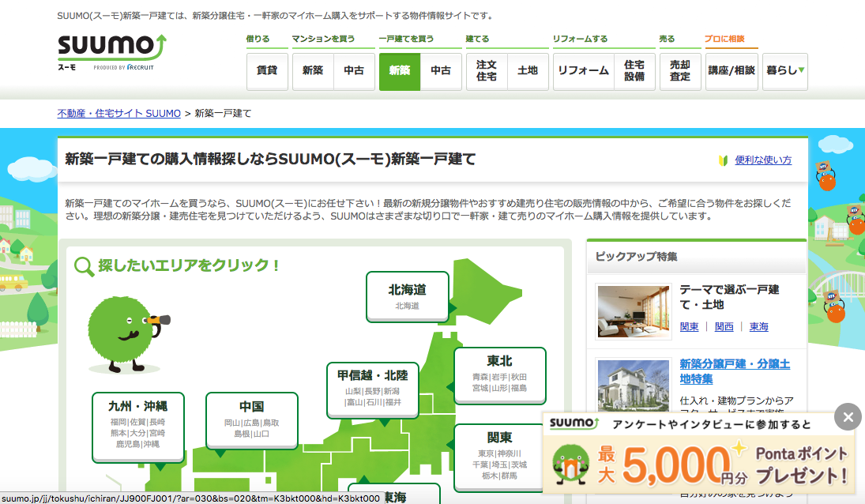Open the 暮らし dropdown menu
865x504 pixels.
click(784, 71)
